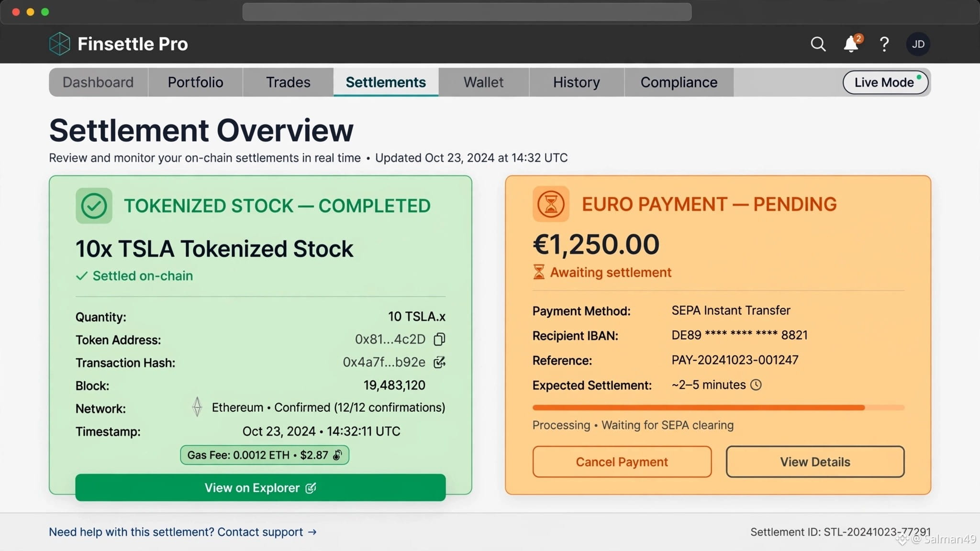Click the timestamp 14:32:11 UTC value
This screenshot has height=551, width=980.
(321, 431)
